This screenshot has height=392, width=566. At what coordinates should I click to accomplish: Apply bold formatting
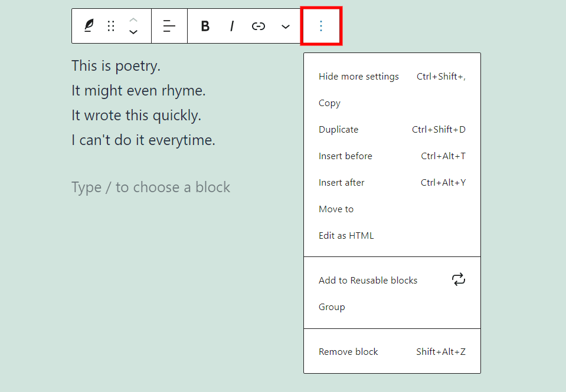[205, 26]
